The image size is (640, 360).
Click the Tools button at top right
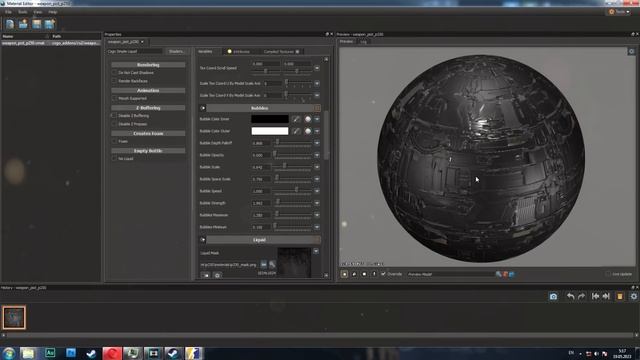620,12
